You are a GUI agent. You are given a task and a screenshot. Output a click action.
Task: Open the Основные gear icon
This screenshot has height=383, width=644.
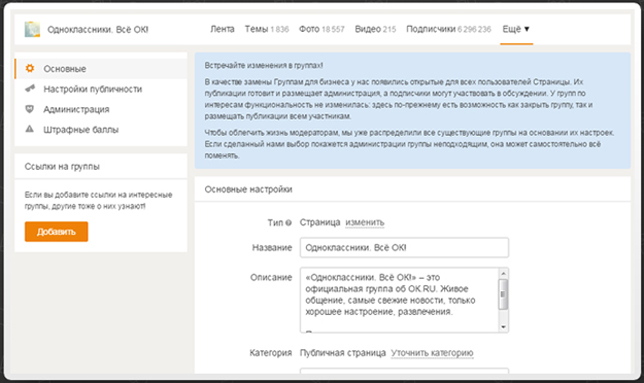click(30, 68)
